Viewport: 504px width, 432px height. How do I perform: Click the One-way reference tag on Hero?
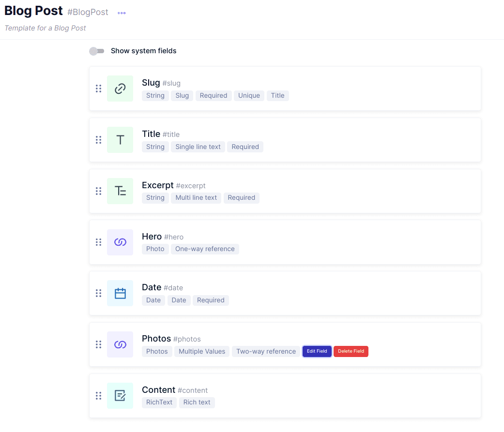pos(205,249)
